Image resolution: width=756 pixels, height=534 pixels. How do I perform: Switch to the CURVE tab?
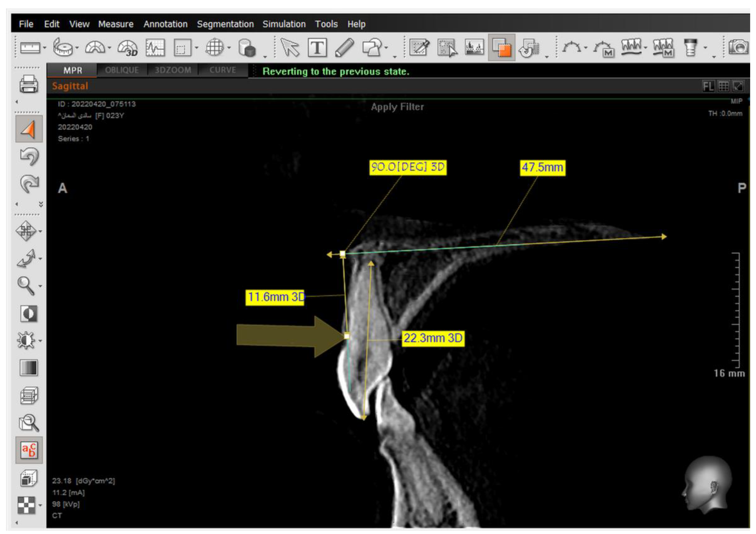223,70
